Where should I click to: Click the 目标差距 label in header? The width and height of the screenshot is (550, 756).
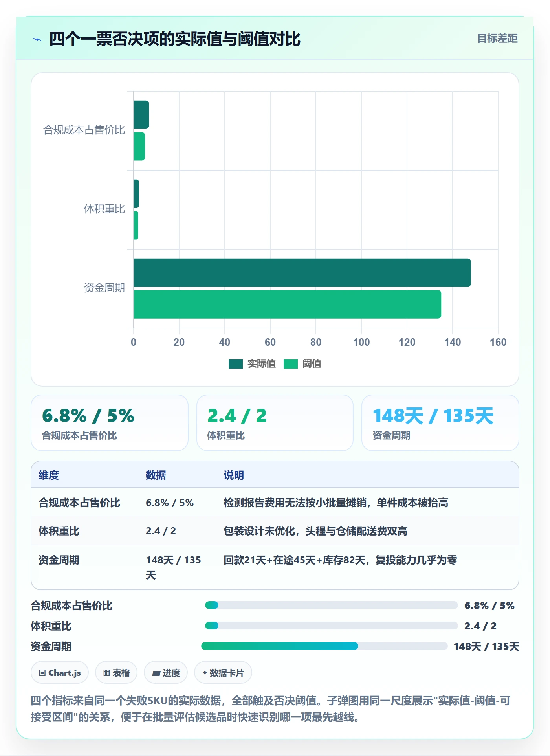(x=497, y=39)
